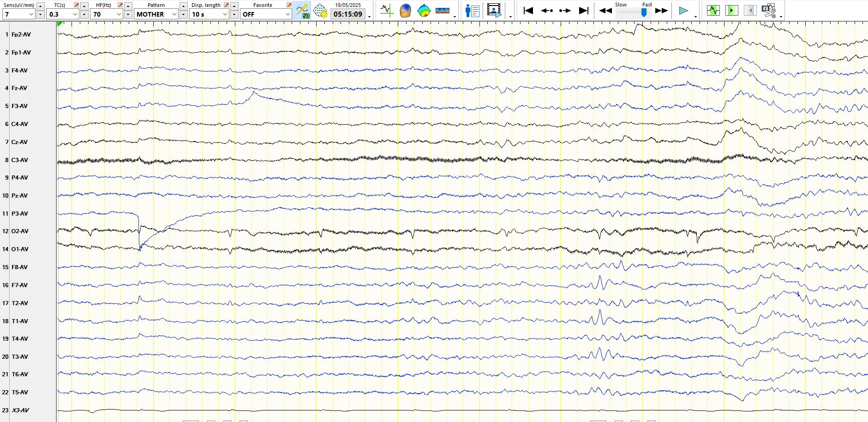Expand the arrow beside the 05:15:09 time
This screenshot has width=868, height=422.
(x=369, y=17)
